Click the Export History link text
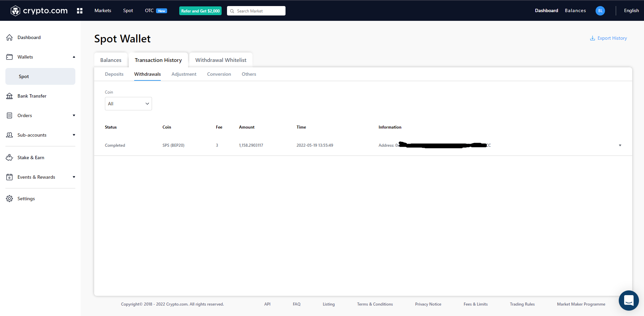644x316 pixels. 612,38
